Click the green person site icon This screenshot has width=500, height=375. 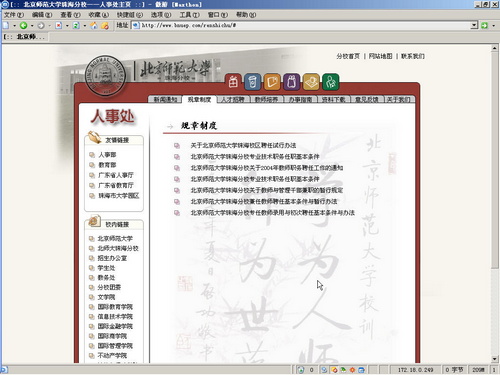click(331, 82)
